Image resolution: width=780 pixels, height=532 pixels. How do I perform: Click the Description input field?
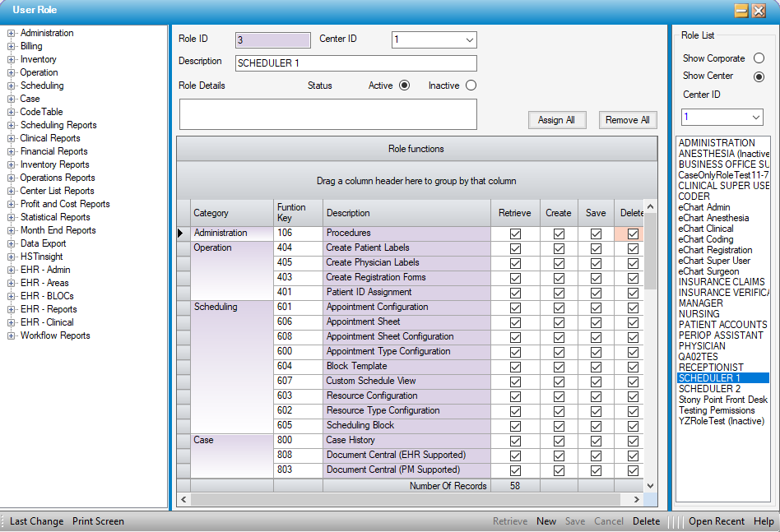click(355, 64)
